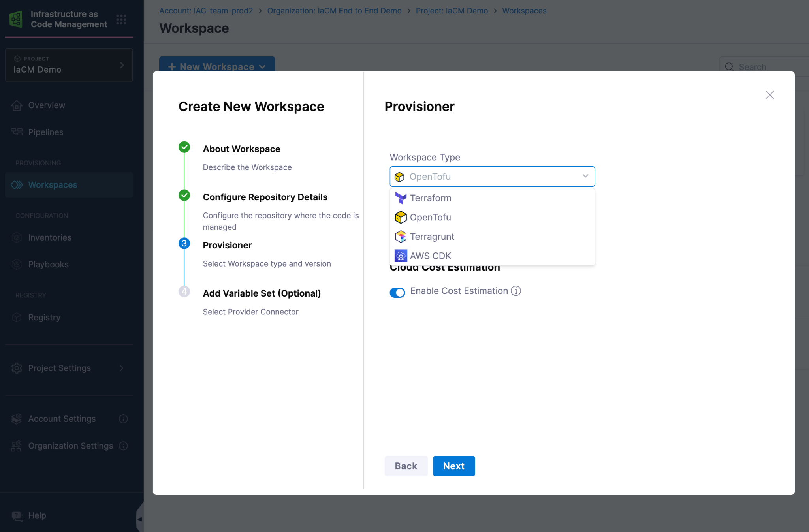Collapse the sidebar with the arrow handle

(x=139, y=519)
